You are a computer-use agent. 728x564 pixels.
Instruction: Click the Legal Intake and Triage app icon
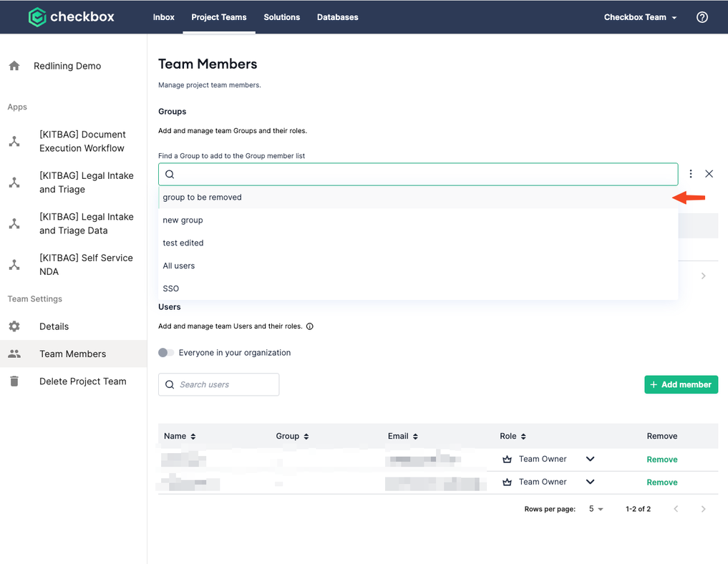coord(14,183)
